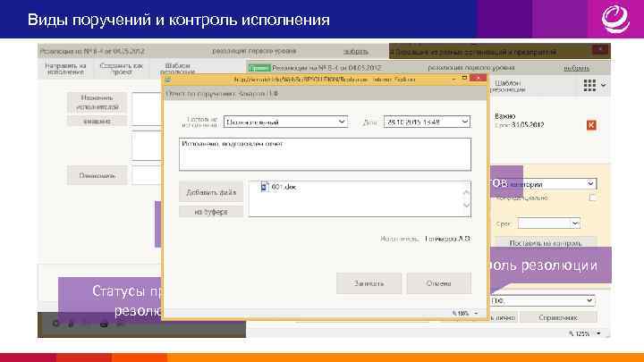Open the category dropdown in right panel
This screenshot has height=362, width=644.
pyautogui.click(x=590, y=184)
